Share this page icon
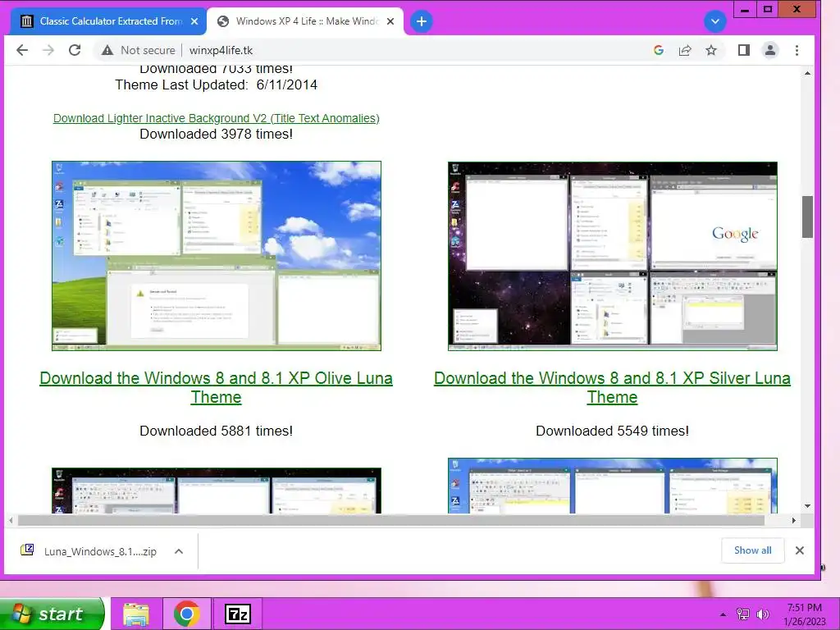Screen dimensions: 840x630 685,50
